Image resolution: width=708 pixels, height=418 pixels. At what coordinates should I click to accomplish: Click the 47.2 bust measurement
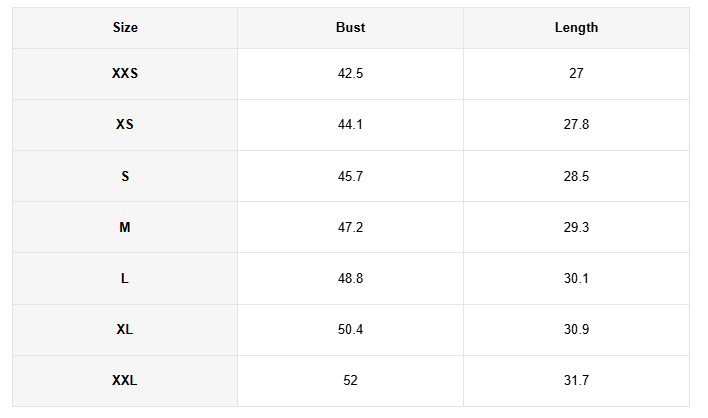pos(350,228)
